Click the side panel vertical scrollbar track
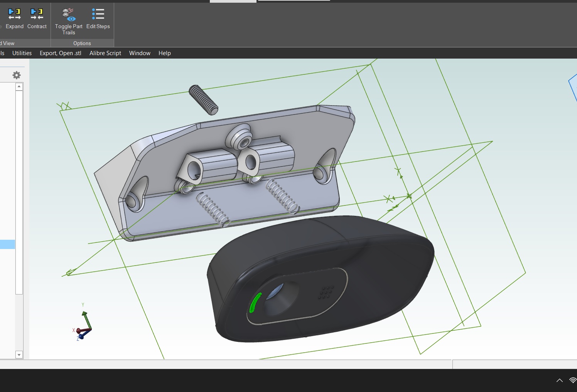 [x=19, y=323]
